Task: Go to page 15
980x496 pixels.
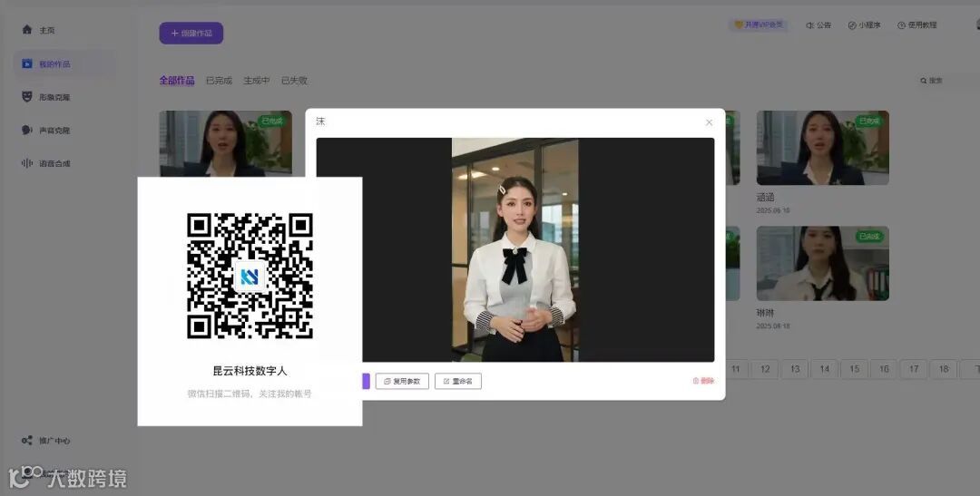Action: (855, 369)
